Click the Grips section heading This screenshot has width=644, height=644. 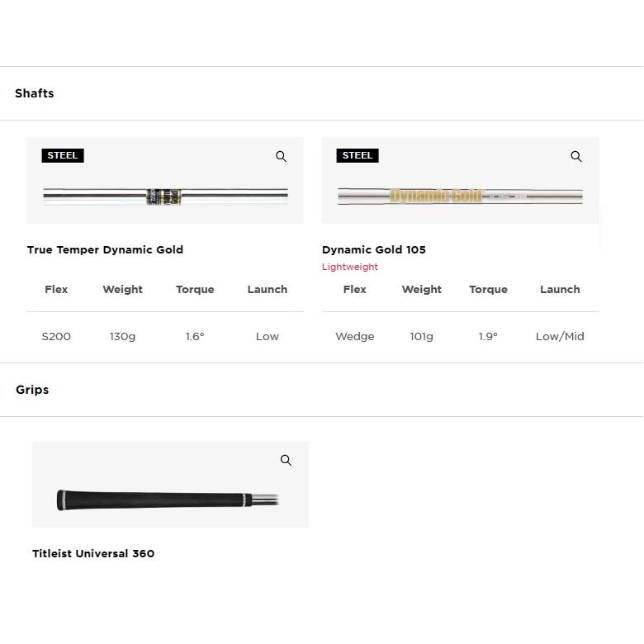pos(32,390)
